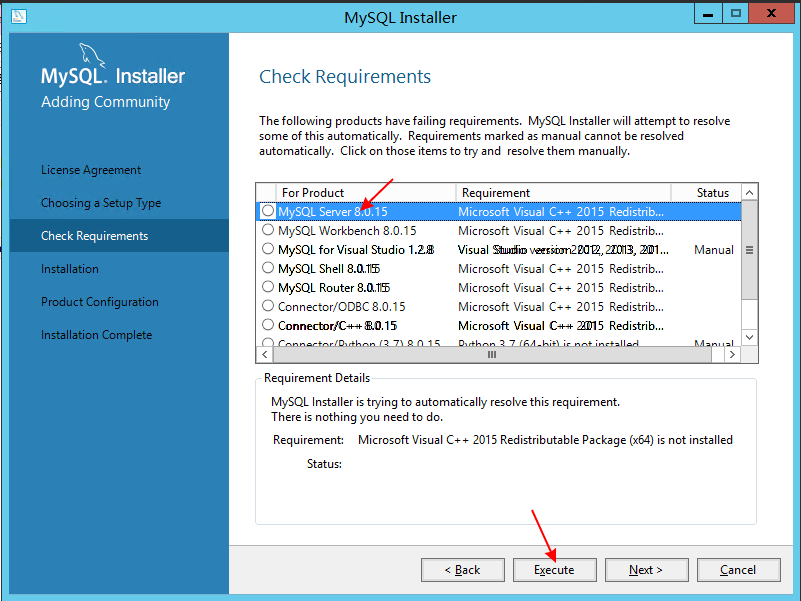The width and height of the screenshot is (801, 601).
Task: Click the Execute button
Action: coord(555,570)
